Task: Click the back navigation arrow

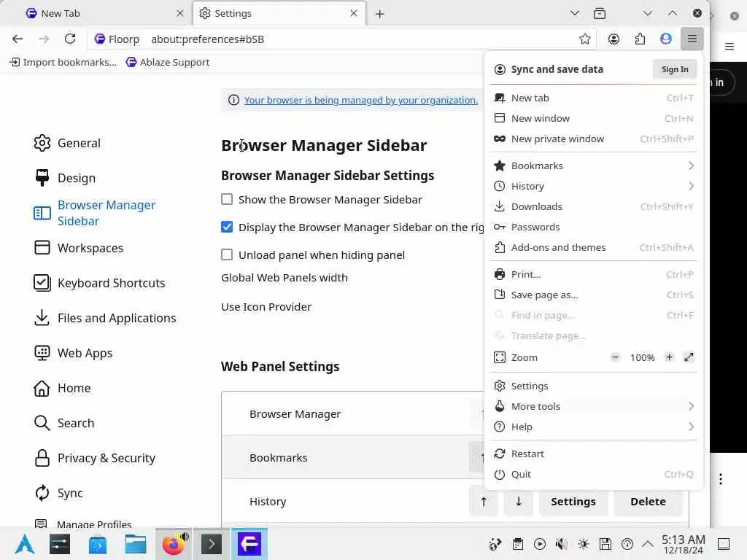Action: 18,39
